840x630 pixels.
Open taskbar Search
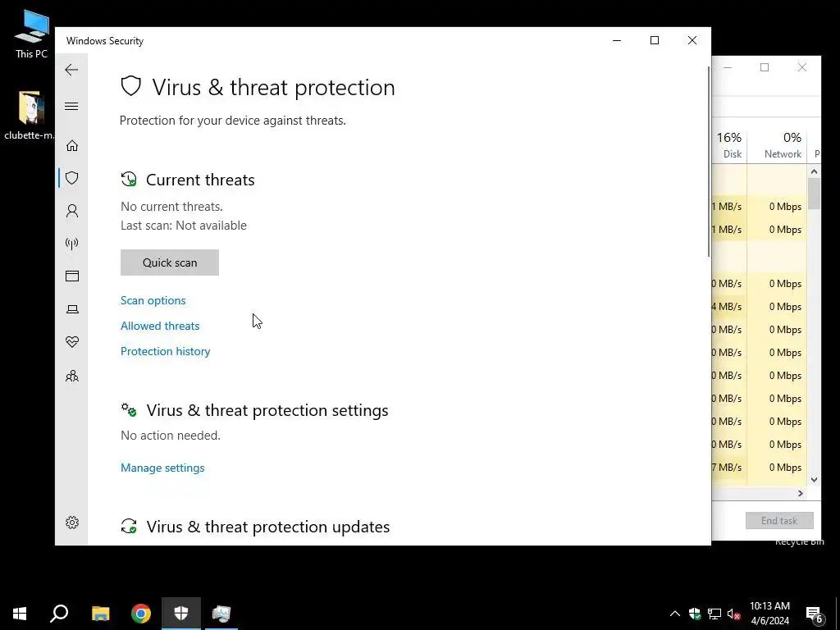59,614
